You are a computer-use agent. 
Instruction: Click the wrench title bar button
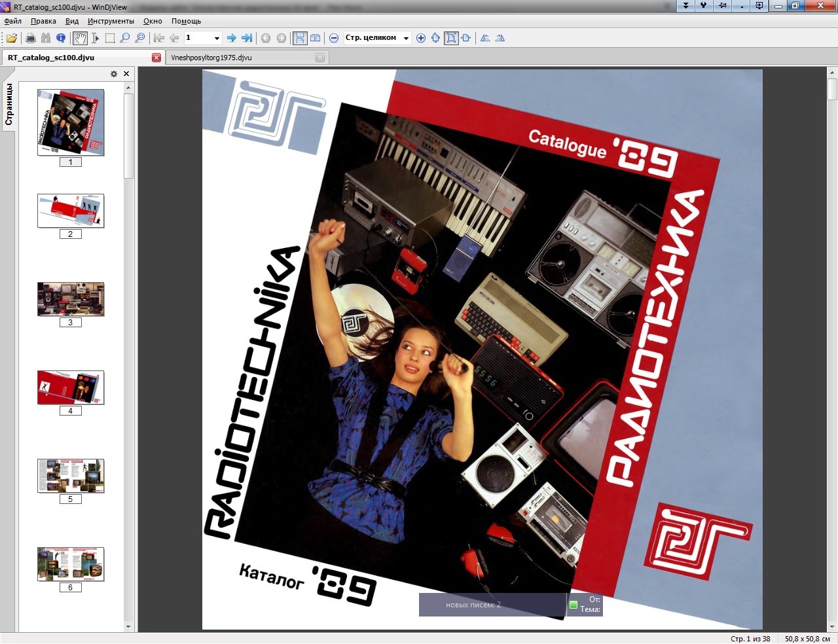click(704, 5)
